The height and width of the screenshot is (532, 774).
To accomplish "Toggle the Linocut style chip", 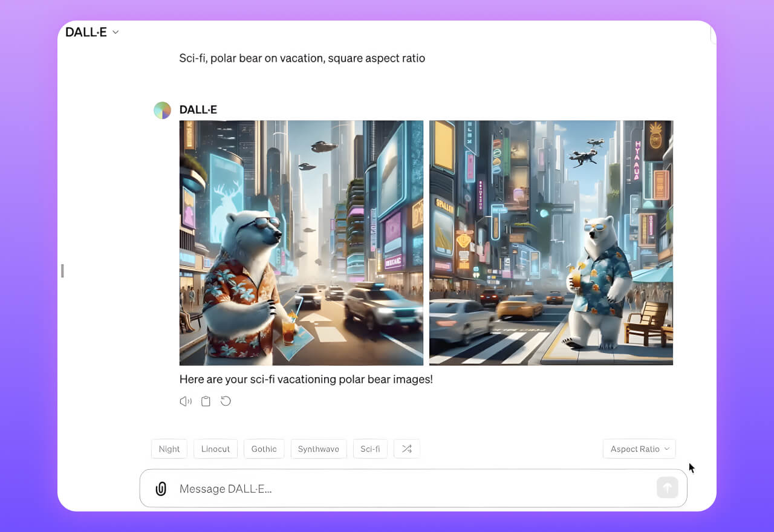I will pyautogui.click(x=215, y=449).
